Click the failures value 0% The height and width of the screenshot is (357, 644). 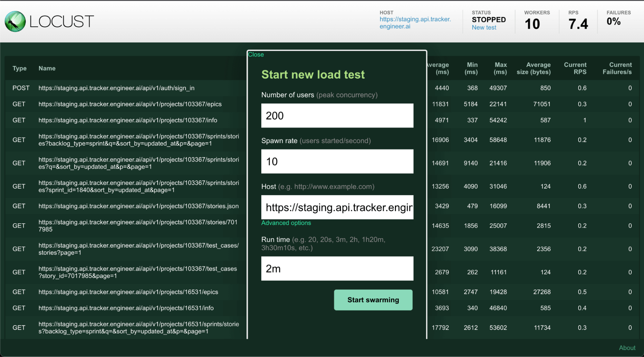click(x=613, y=22)
